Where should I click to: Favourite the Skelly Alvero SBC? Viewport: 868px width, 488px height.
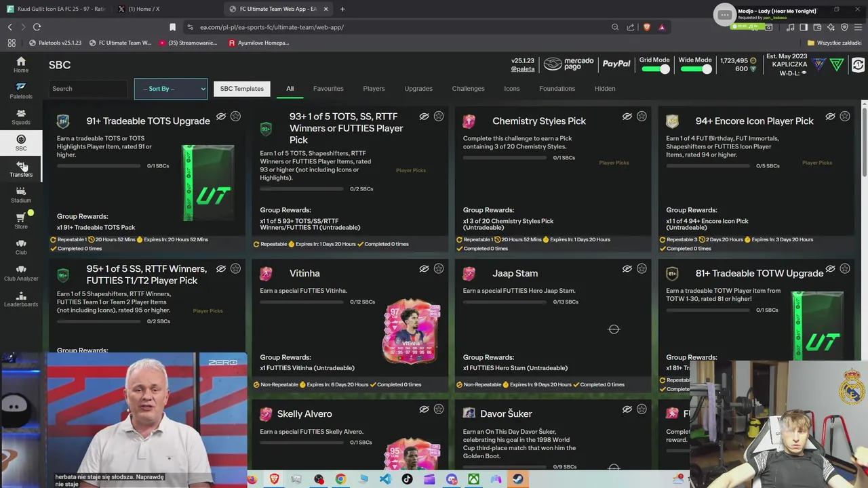(x=439, y=409)
